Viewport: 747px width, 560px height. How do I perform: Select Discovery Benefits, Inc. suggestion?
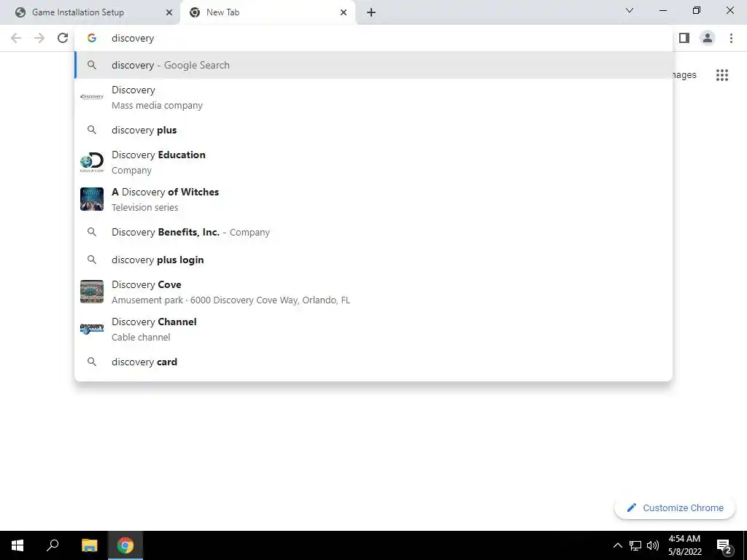(x=373, y=232)
